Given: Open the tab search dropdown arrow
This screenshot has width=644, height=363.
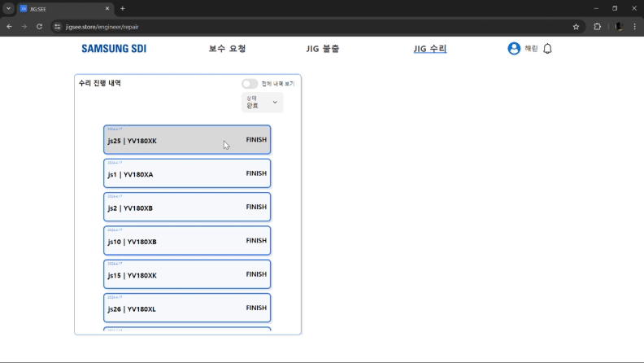Looking at the screenshot, I should click(8, 8).
